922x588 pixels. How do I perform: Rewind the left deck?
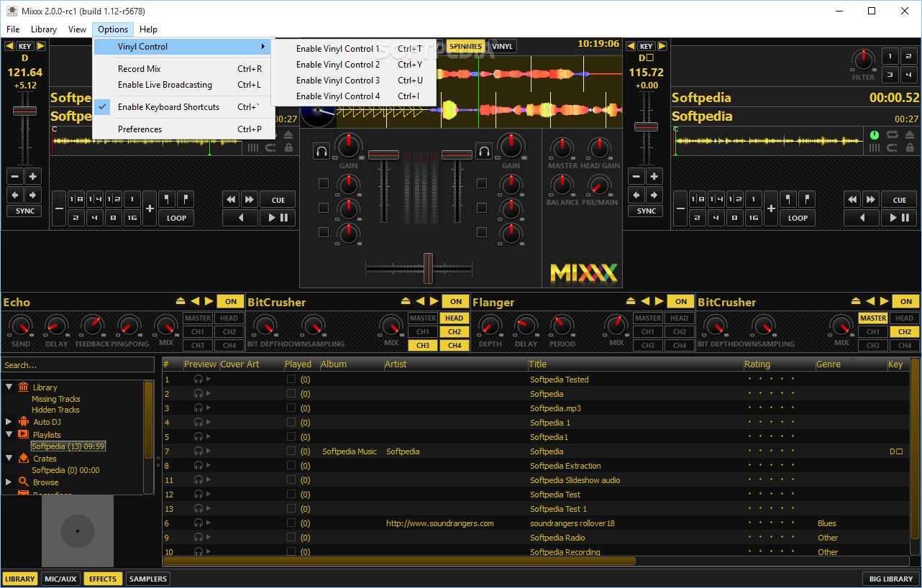[231, 200]
